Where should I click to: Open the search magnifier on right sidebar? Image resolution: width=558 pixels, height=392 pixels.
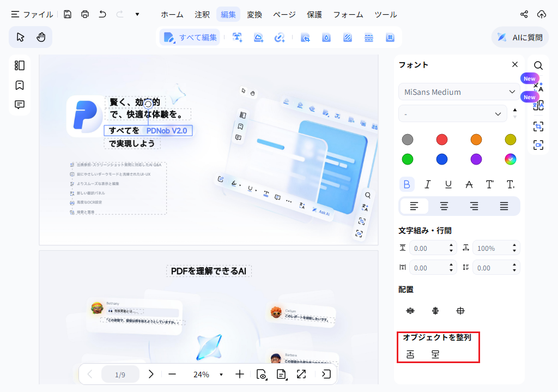tap(538, 65)
